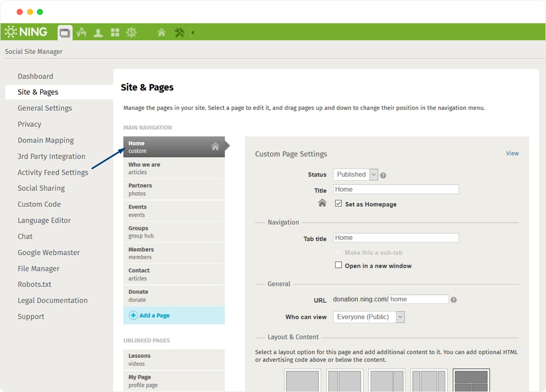
Task: Open the monetization dollar gear icon
Action: (132, 33)
